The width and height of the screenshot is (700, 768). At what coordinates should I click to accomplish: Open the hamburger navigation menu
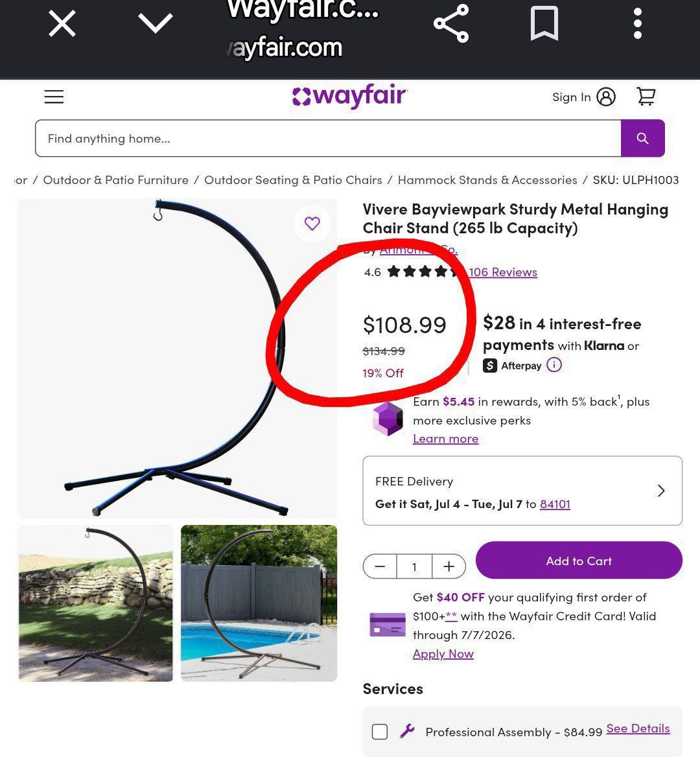click(x=54, y=97)
